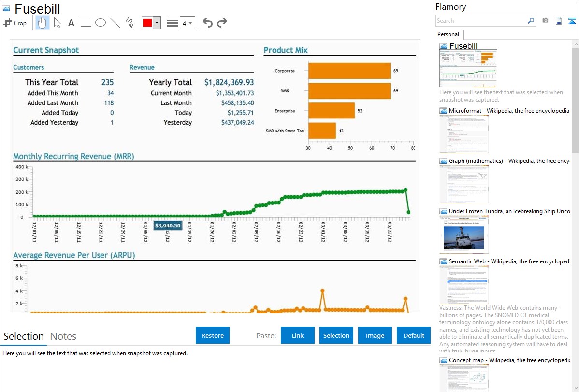579x392 pixels.
Task: Click the 'Product Mix' chart heading
Action: (286, 50)
